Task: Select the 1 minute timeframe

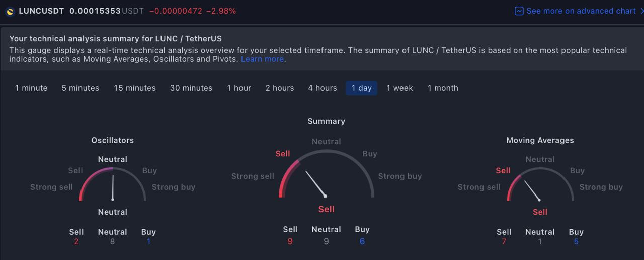Action: [x=31, y=88]
